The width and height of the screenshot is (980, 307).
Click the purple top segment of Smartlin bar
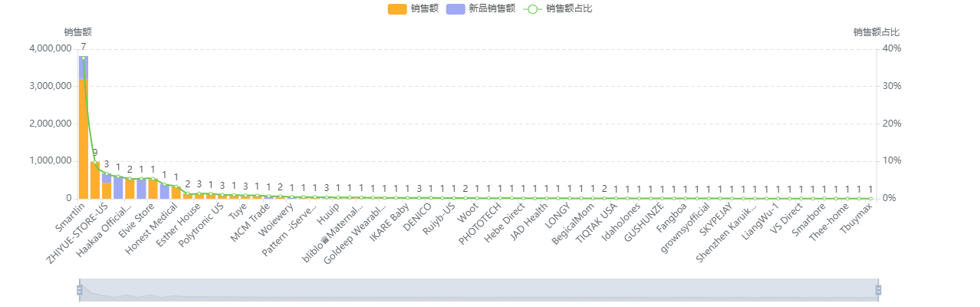tap(83, 67)
